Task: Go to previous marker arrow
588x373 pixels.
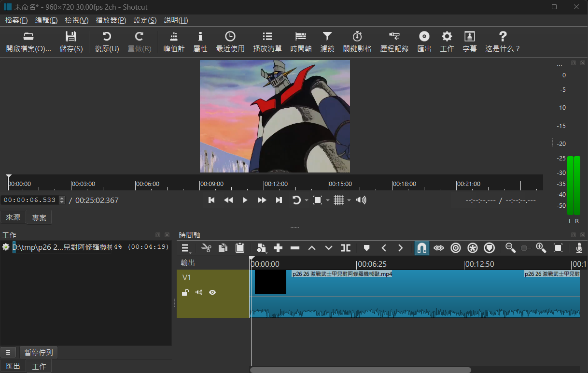Action: point(384,248)
